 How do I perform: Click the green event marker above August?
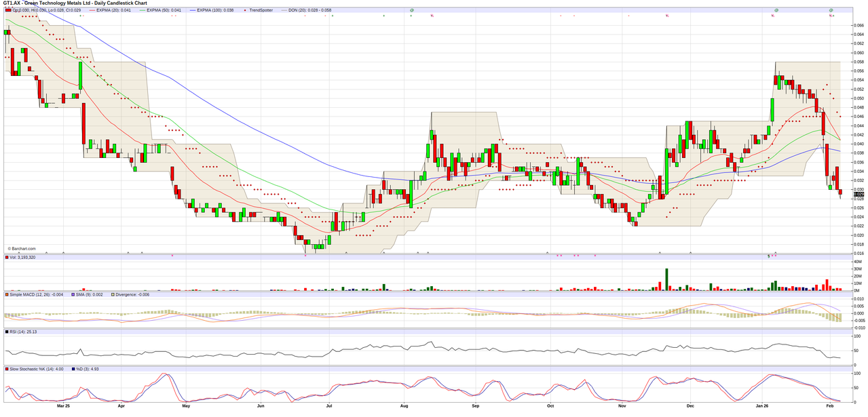[x=412, y=11]
